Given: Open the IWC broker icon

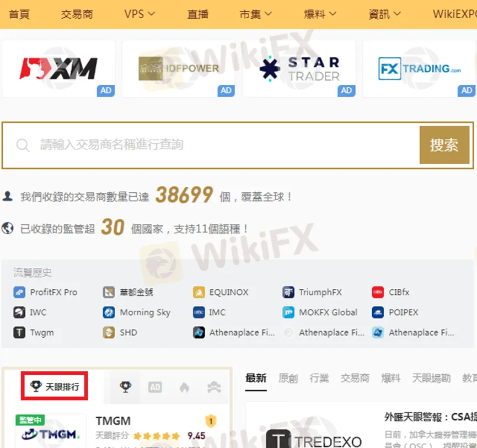Looking at the screenshot, I should [19, 312].
